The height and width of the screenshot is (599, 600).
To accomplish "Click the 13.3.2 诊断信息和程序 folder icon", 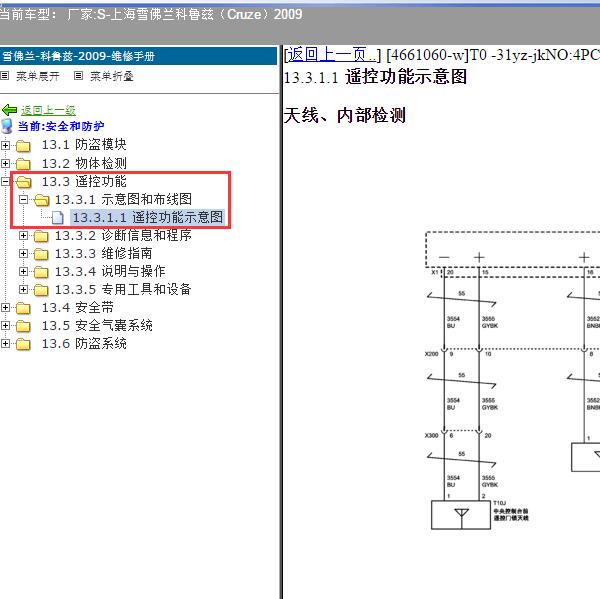I will [x=41, y=236].
